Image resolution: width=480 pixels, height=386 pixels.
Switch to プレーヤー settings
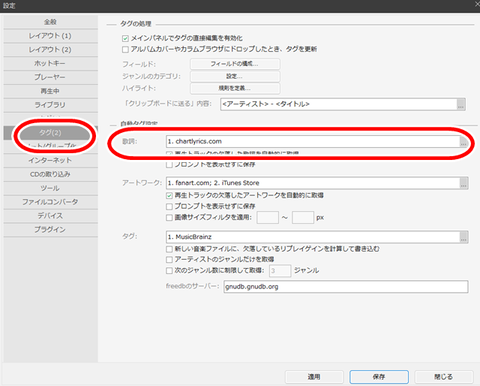coord(50,77)
